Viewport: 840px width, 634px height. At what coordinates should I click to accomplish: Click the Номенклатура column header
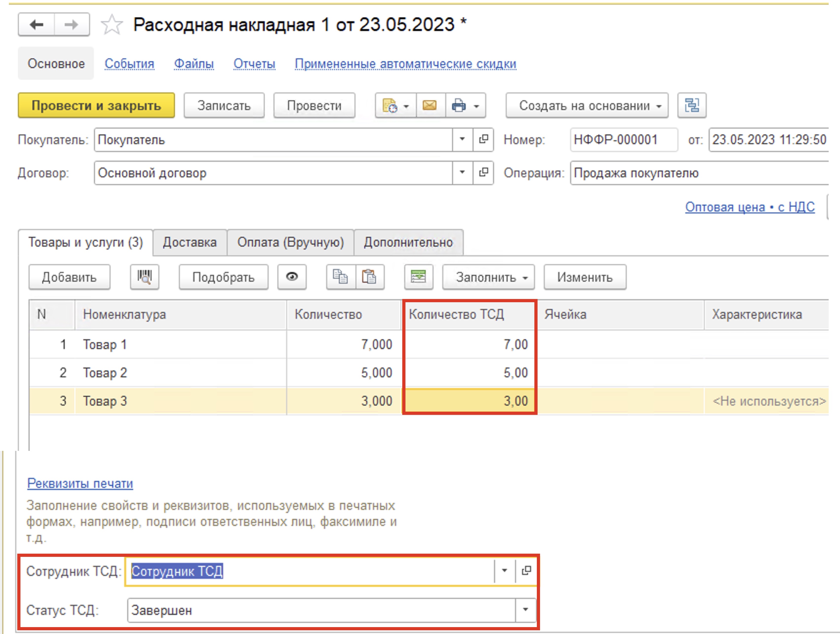(x=181, y=315)
